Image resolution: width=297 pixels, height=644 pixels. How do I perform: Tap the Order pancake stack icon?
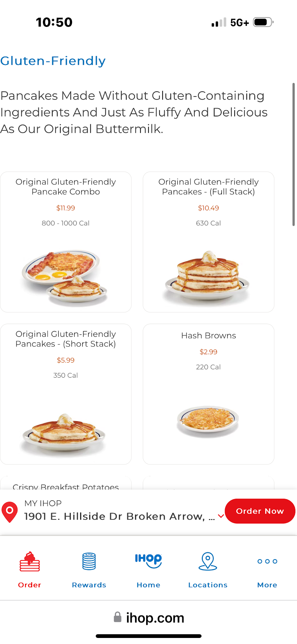point(30,561)
